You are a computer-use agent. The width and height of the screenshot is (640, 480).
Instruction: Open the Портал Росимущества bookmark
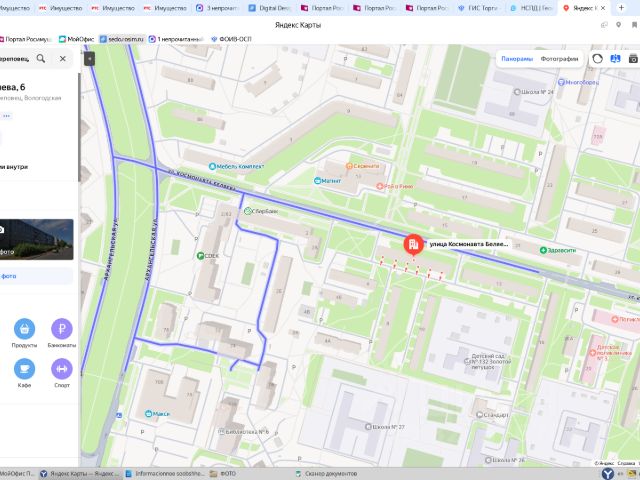[25, 39]
